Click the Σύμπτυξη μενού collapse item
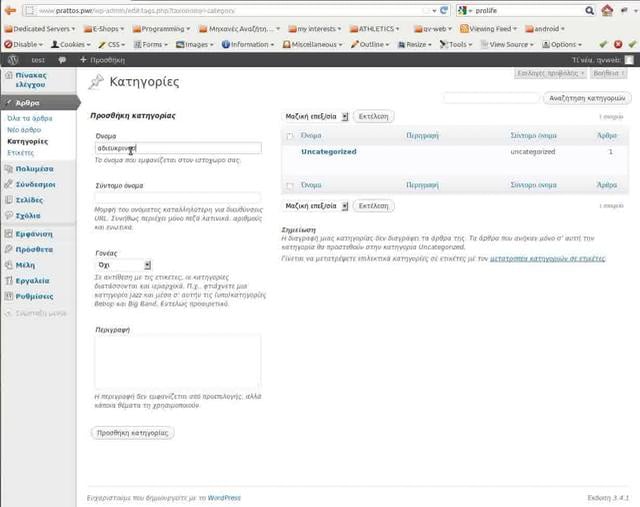640x507 pixels. click(x=36, y=313)
